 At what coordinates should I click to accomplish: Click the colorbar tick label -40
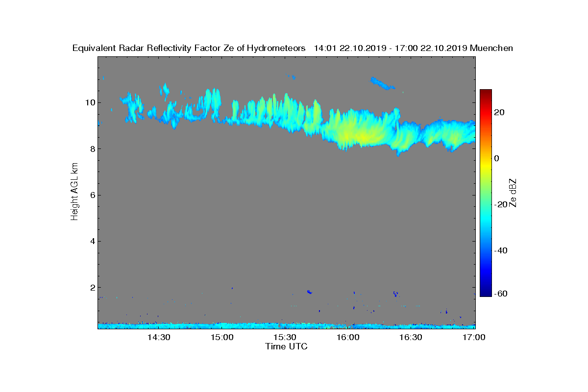point(500,250)
